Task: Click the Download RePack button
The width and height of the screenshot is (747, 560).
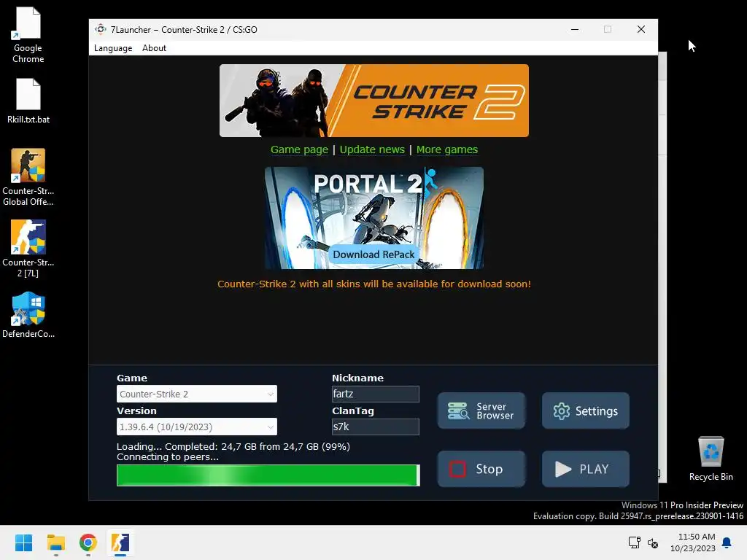Action: 373,254
